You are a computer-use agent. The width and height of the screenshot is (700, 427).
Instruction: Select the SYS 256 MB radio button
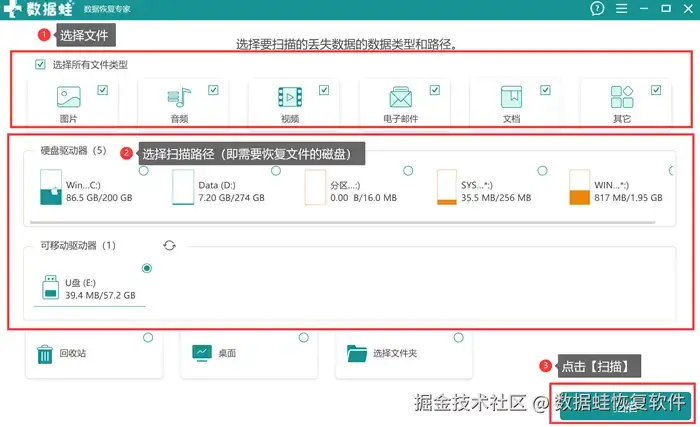pyautogui.click(x=542, y=171)
